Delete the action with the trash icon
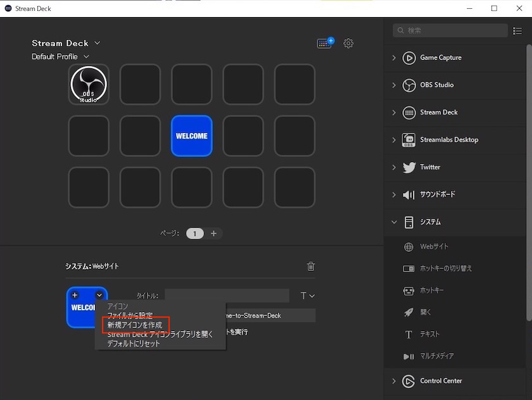 point(311,266)
